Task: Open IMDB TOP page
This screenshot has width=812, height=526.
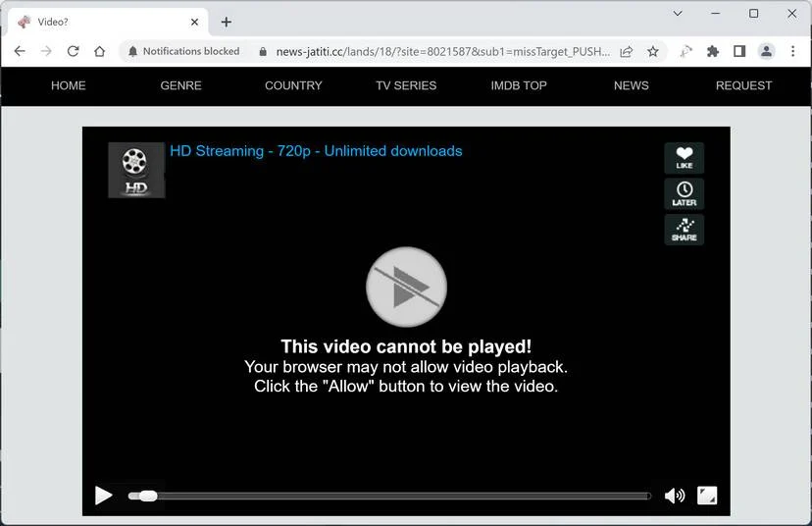Action: pyautogui.click(x=519, y=85)
